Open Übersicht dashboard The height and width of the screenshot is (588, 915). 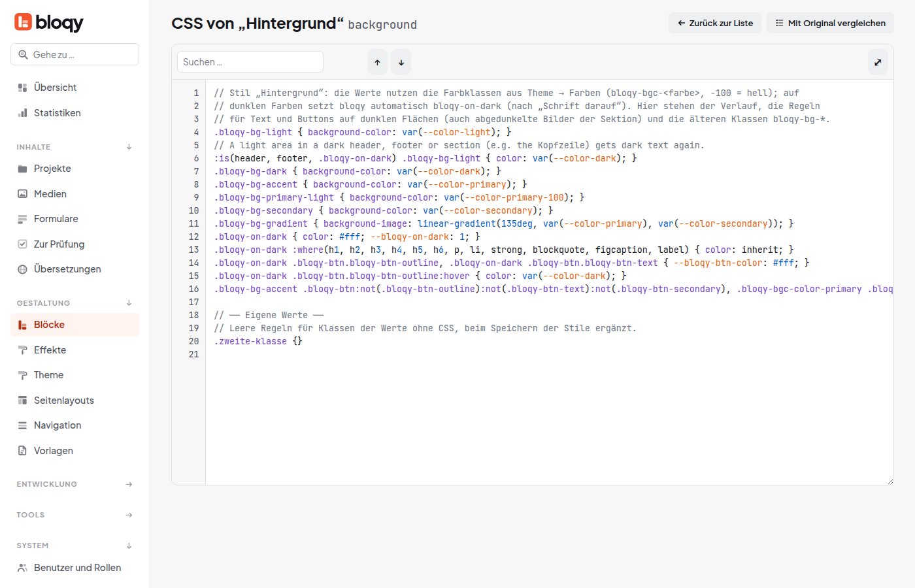[x=75, y=88]
